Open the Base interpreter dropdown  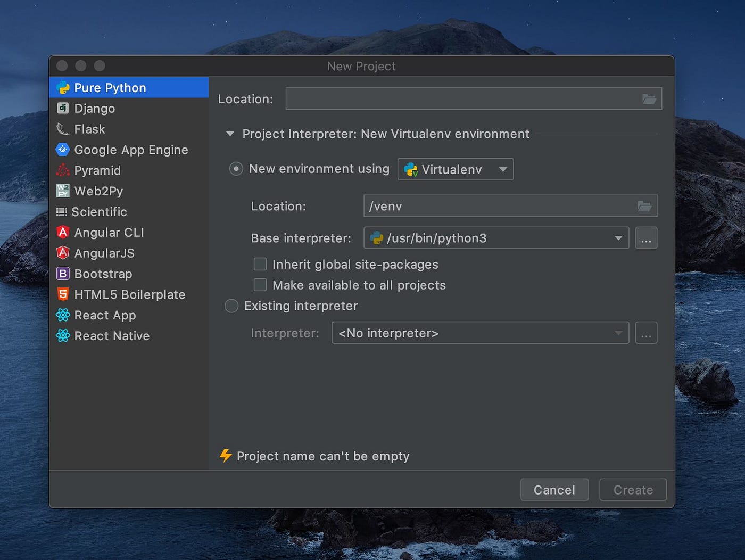(617, 238)
